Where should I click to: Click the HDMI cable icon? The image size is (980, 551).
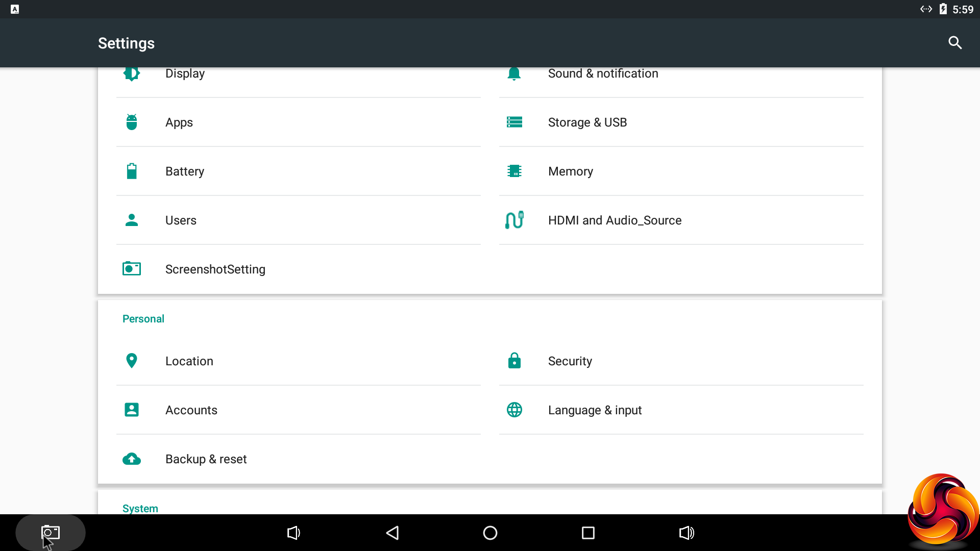(514, 220)
